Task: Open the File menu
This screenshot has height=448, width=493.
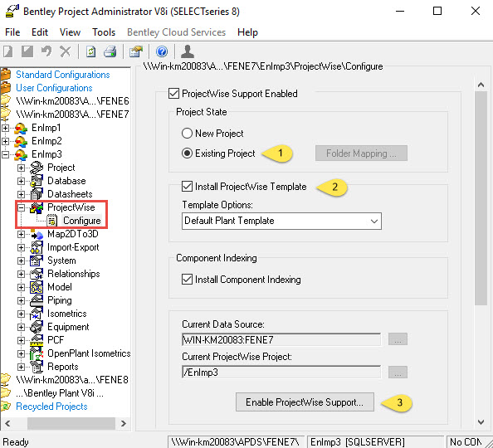Action: [12, 32]
